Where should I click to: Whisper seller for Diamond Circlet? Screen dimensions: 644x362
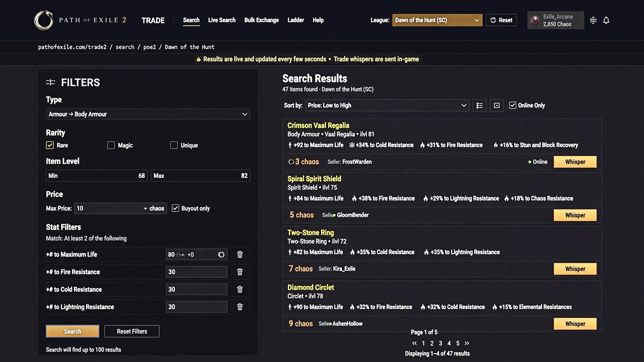click(575, 324)
